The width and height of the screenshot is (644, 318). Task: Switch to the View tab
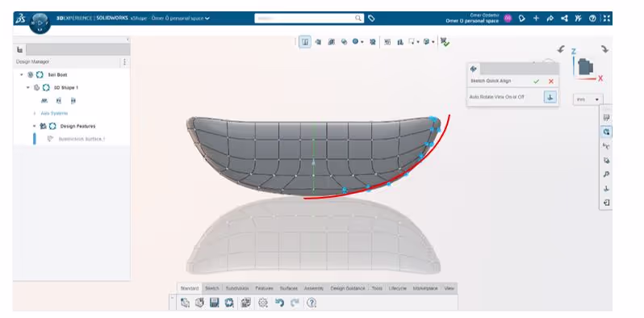pos(450,288)
